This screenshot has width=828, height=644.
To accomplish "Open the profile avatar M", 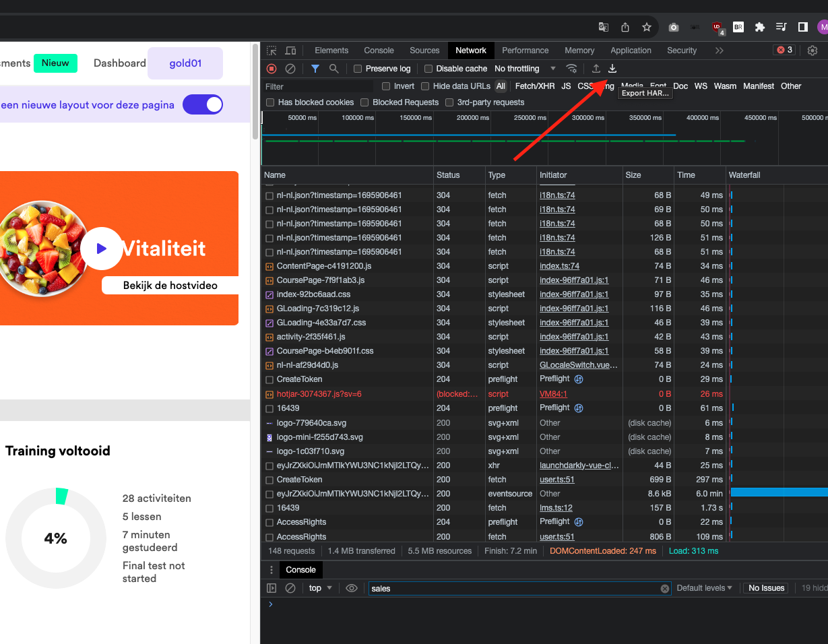I will tap(823, 27).
